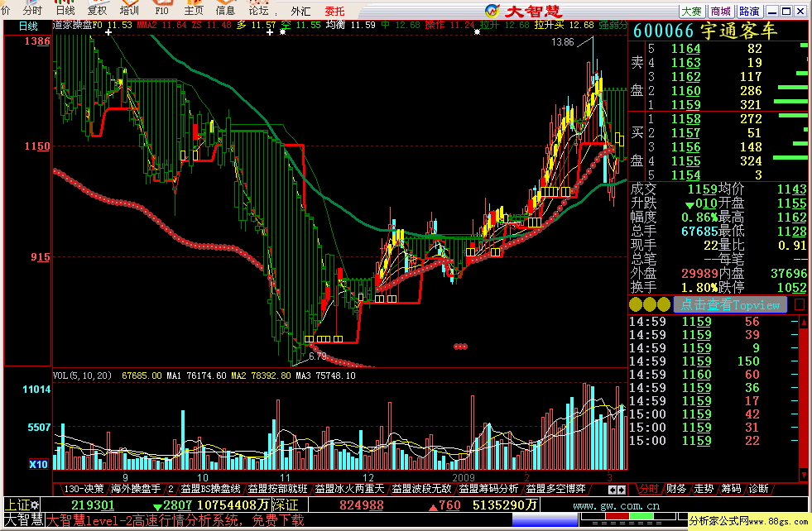Go to the 主页 home toolbar item
This screenshot has height=531, width=812.
194,10
